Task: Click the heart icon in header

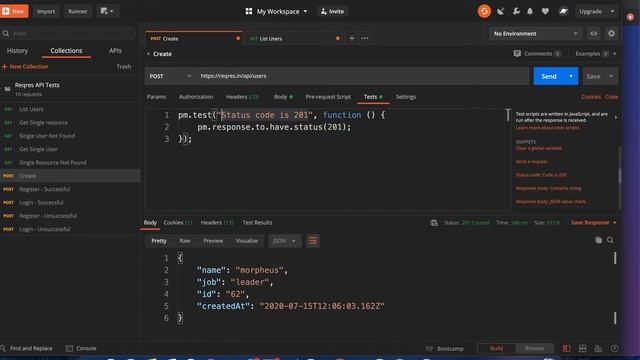Action: (545, 11)
